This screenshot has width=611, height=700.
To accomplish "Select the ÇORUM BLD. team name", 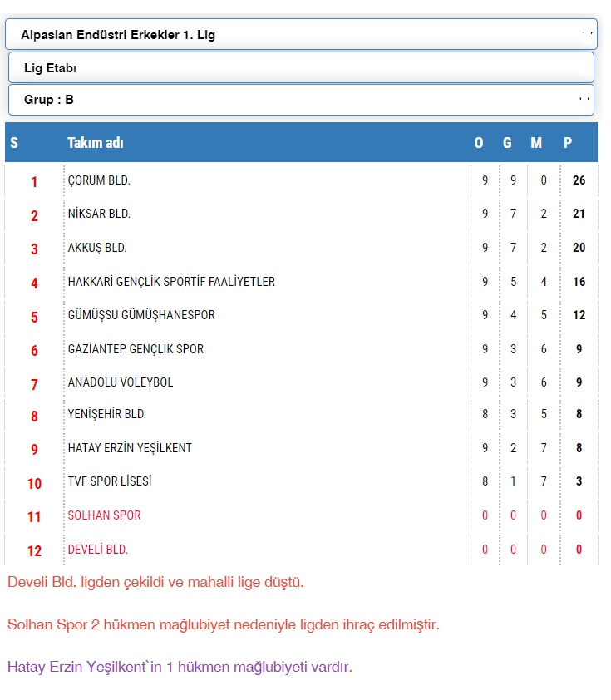I will (x=99, y=180).
